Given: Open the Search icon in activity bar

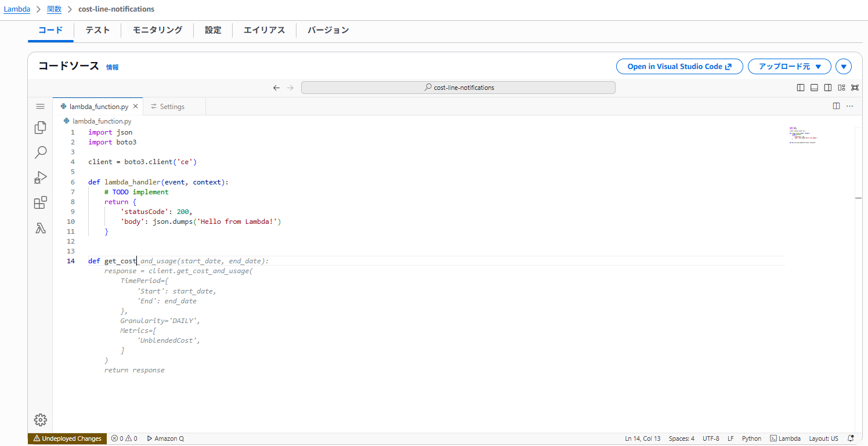Looking at the screenshot, I should pyautogui.click(x=40, y=153).
